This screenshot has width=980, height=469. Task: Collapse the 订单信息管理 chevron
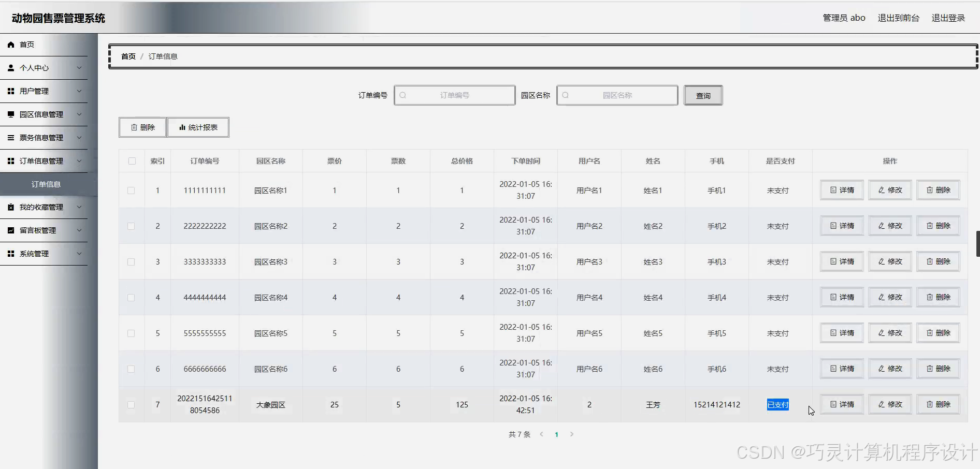tap(79, 161)
